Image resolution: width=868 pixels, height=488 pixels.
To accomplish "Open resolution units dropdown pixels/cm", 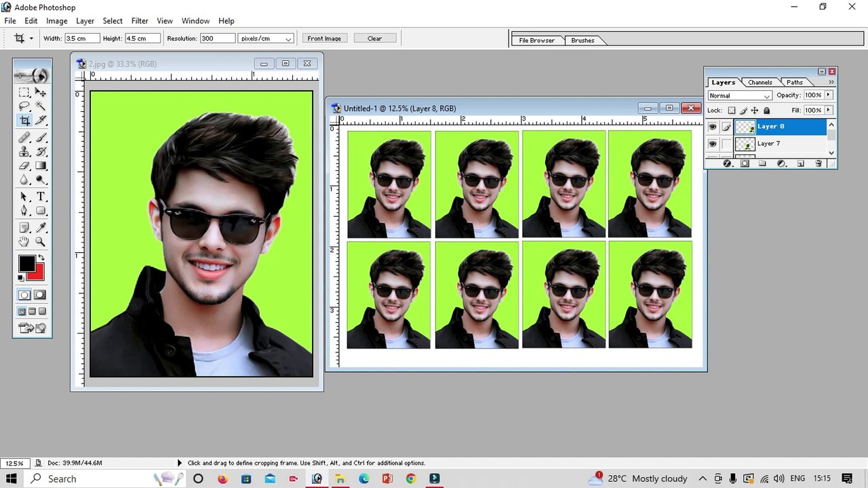I will tap(266, 39).
